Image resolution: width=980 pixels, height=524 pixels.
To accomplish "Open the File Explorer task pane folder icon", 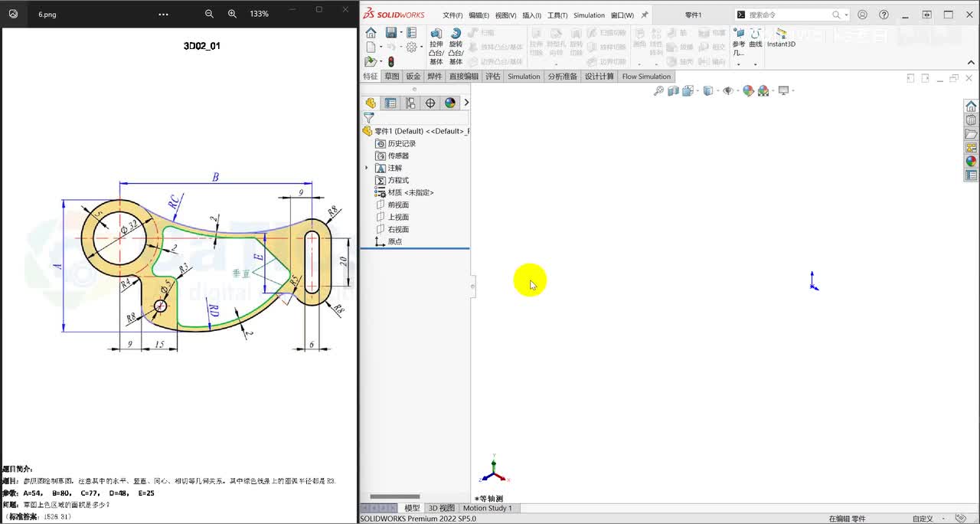I will 971,134.
